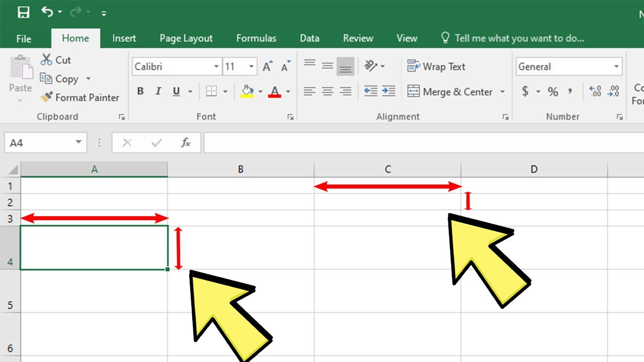Open the Borders options dropdown arrow
The width and height of the screenshot is (644, 362).
tap(225, 92)
